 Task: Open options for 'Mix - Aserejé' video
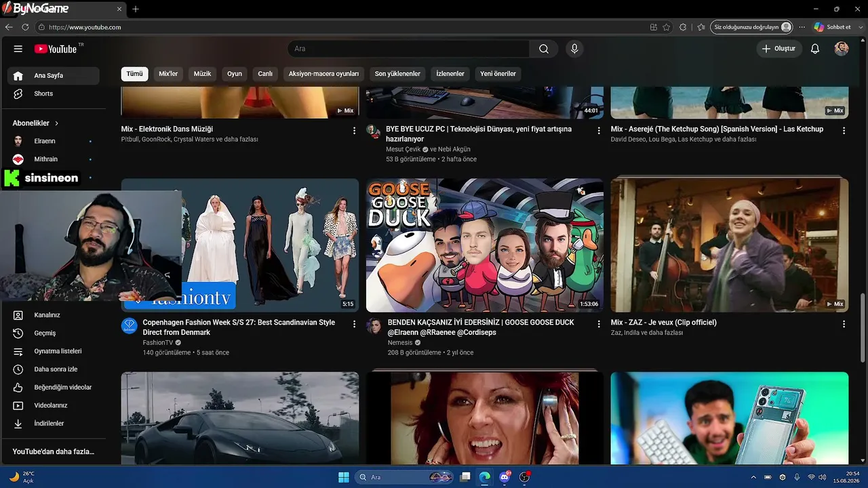[844, 130]
